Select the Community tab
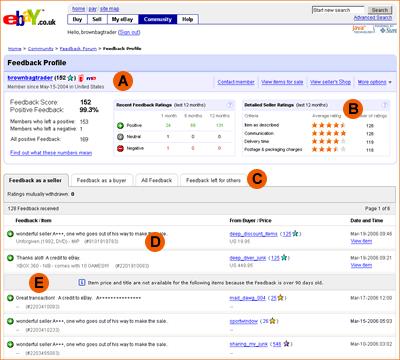Viewport: 400px width, 360px height. click(158, 19)
